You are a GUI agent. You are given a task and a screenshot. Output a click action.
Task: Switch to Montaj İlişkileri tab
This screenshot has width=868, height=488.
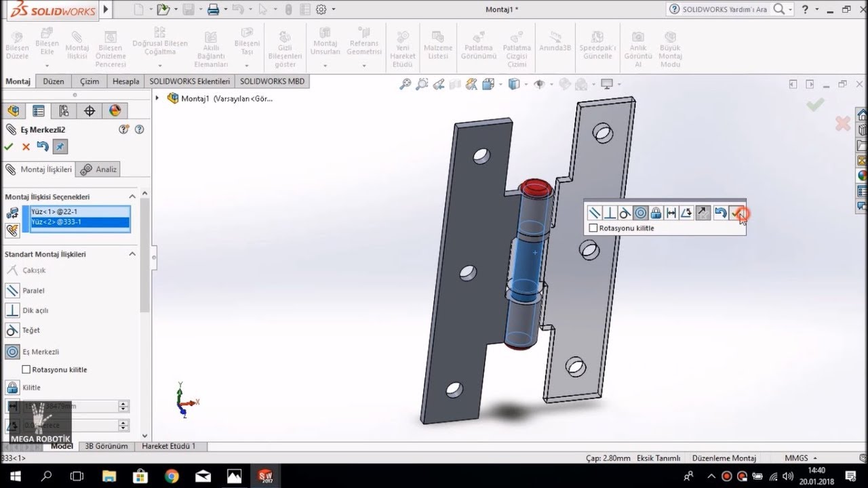tap(39, 169)
